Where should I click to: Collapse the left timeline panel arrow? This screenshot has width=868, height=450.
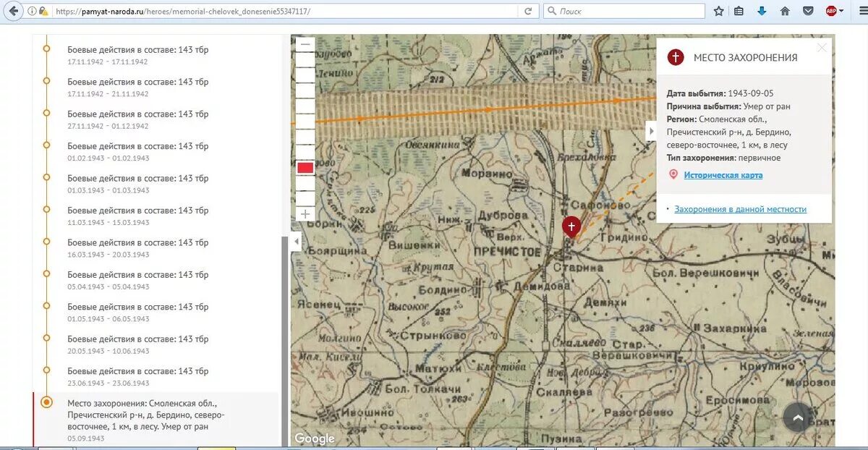pyautogui.click(x=296, y=242)
